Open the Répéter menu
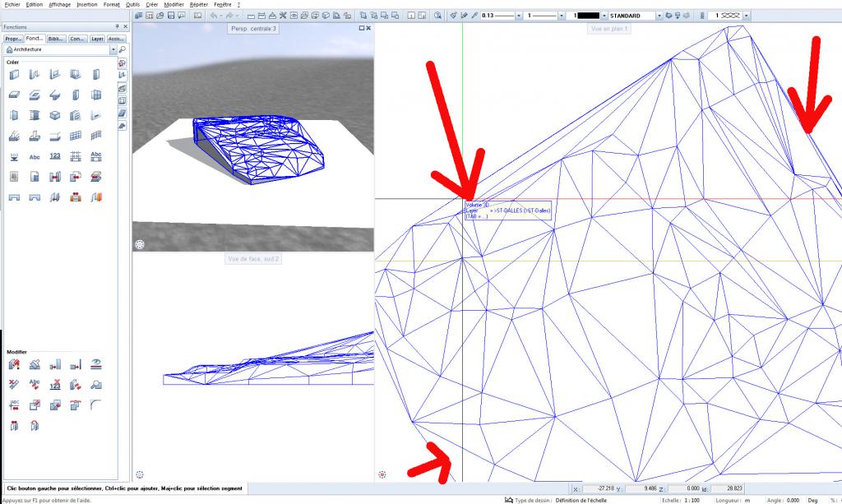The image size is (842, 504). 199,4
